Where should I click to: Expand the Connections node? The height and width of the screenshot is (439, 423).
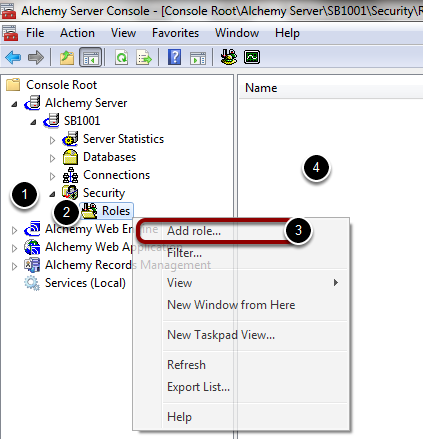click(52, 176)
